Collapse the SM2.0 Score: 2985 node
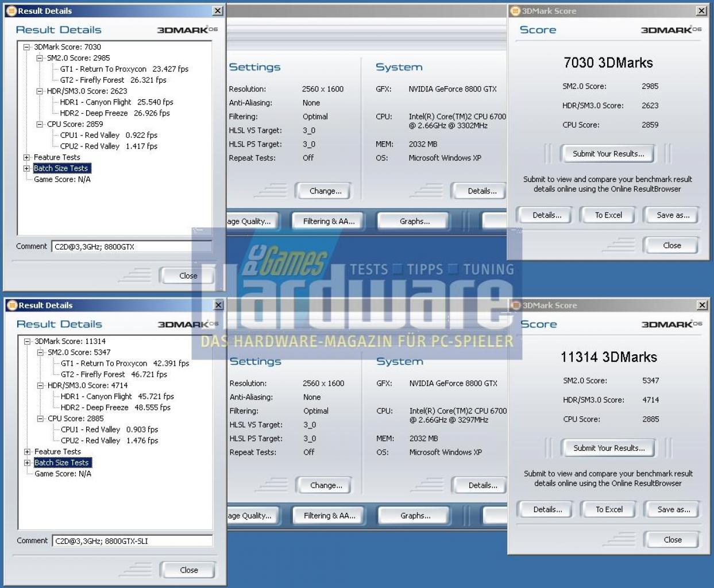Screen dimensions: 714x588 40,58
